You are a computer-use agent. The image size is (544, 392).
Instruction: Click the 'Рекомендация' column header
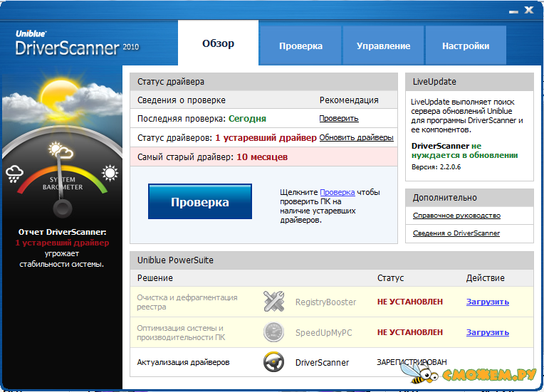349,100
